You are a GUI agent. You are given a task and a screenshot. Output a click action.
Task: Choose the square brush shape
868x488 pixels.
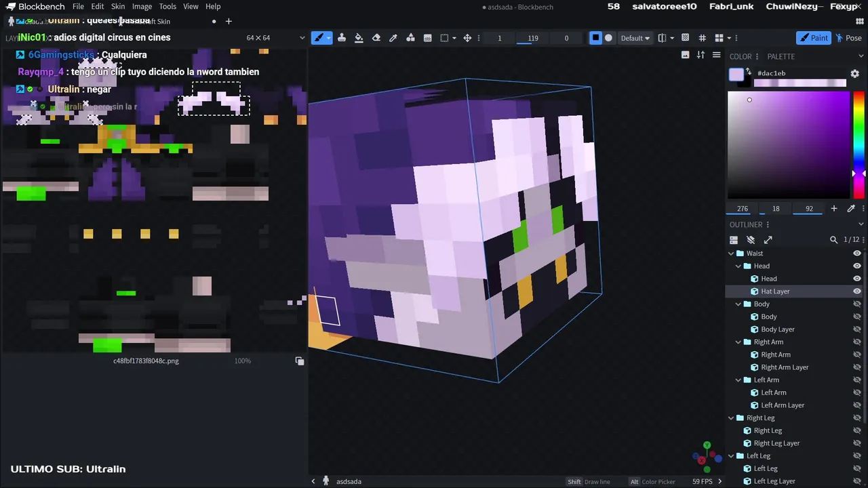[x=595, y=38]
